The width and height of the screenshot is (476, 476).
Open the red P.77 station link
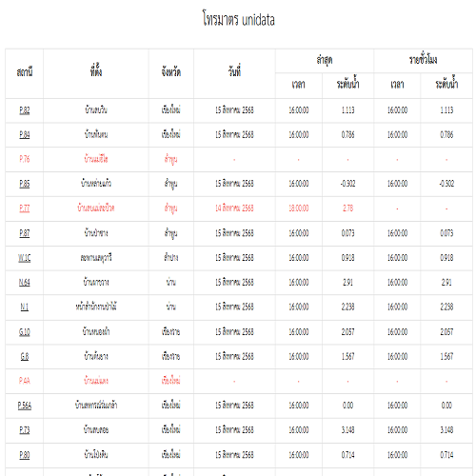pos(25,208)
